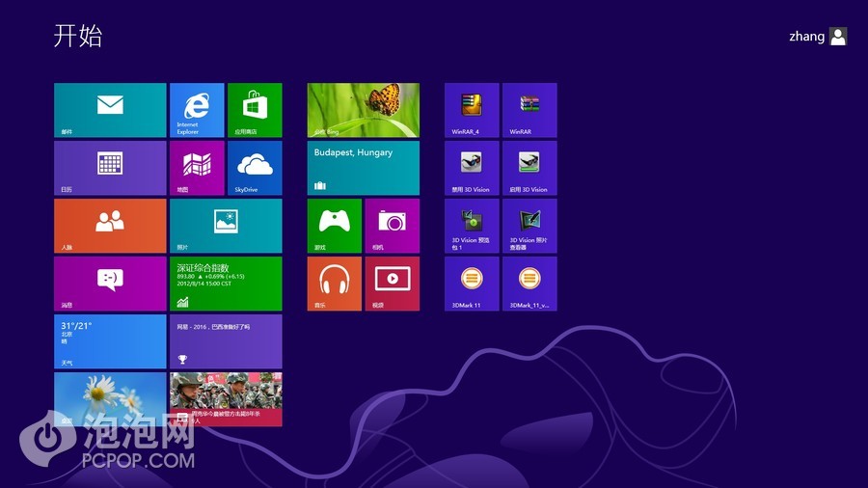Open the Music (音乐) headphones tile

coord(334,284)
